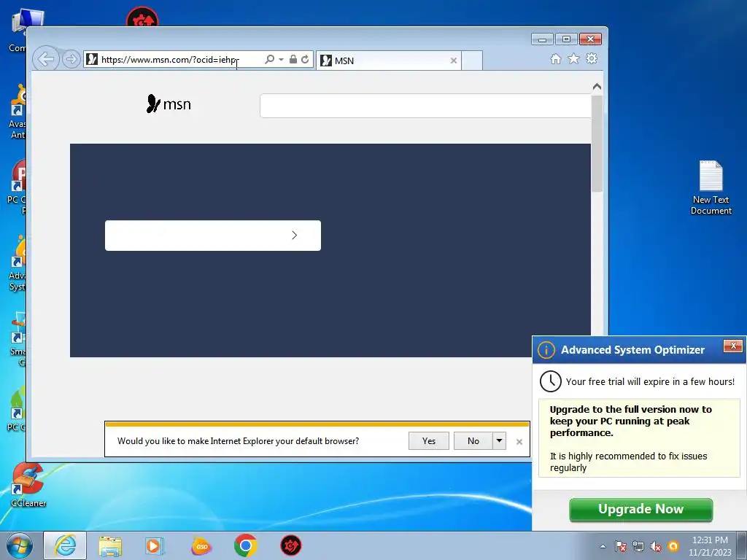The width and height of the screenshot is (747, 560).
Task: Refresh the MSN page
Action: [x=305, y=59]
